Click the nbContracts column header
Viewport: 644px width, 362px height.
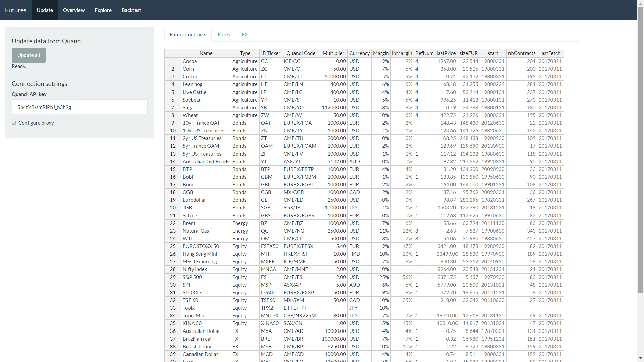point(522,53)
